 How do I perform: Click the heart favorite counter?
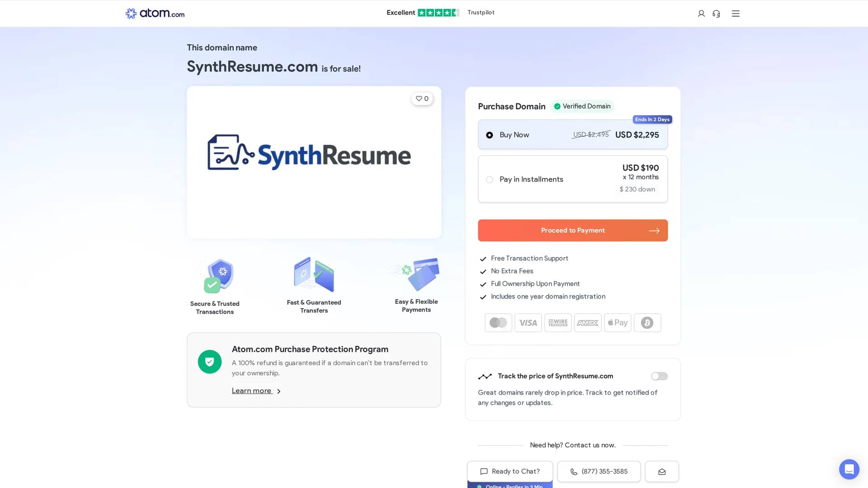pos(422,99)
